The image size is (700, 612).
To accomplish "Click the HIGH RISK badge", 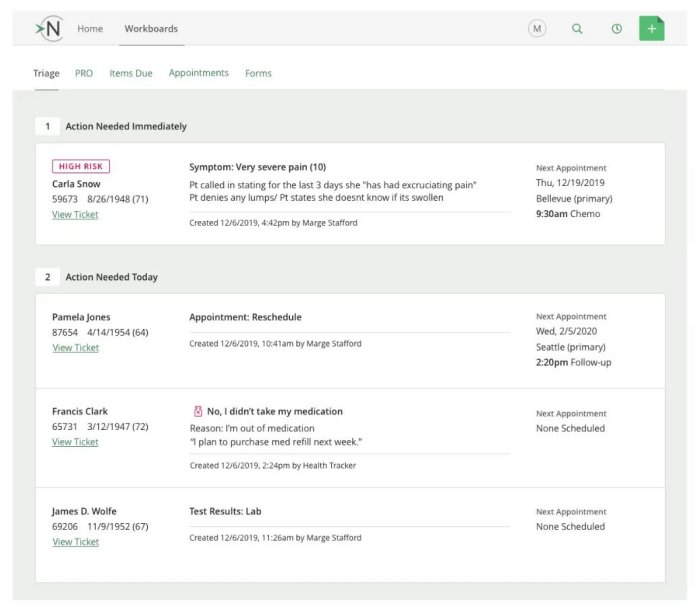I will [x=81, y=167].
